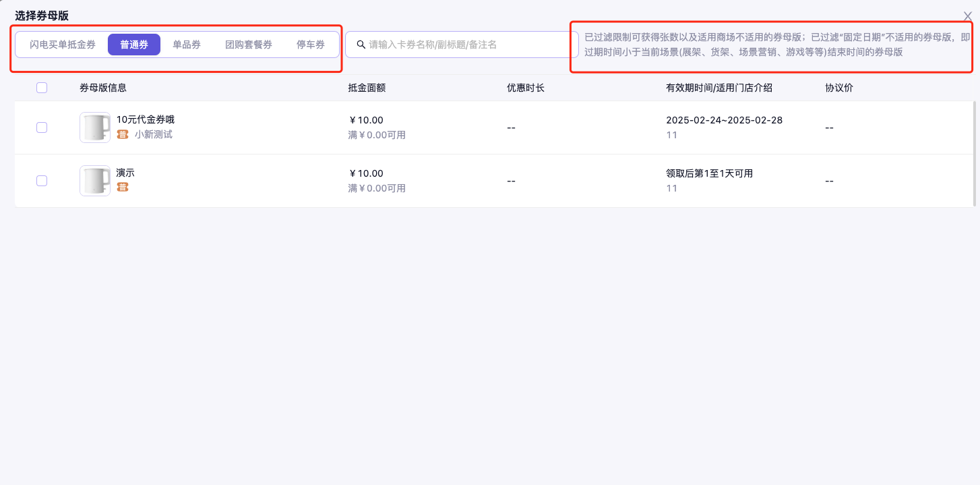This screenshot has height=485, width=980.
Task: Open the 单品券 tab
Action: pos(187,45)
